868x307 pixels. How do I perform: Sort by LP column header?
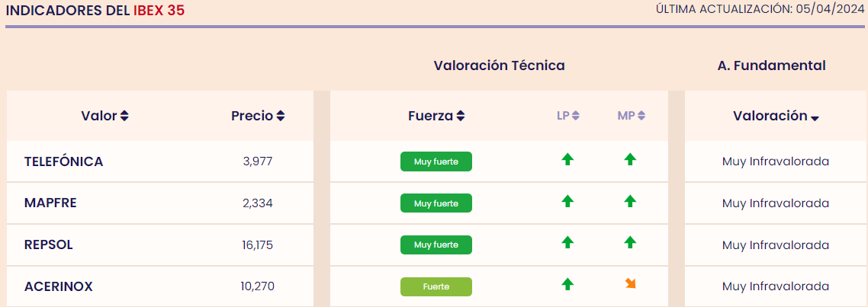click(x=568, y=116)
